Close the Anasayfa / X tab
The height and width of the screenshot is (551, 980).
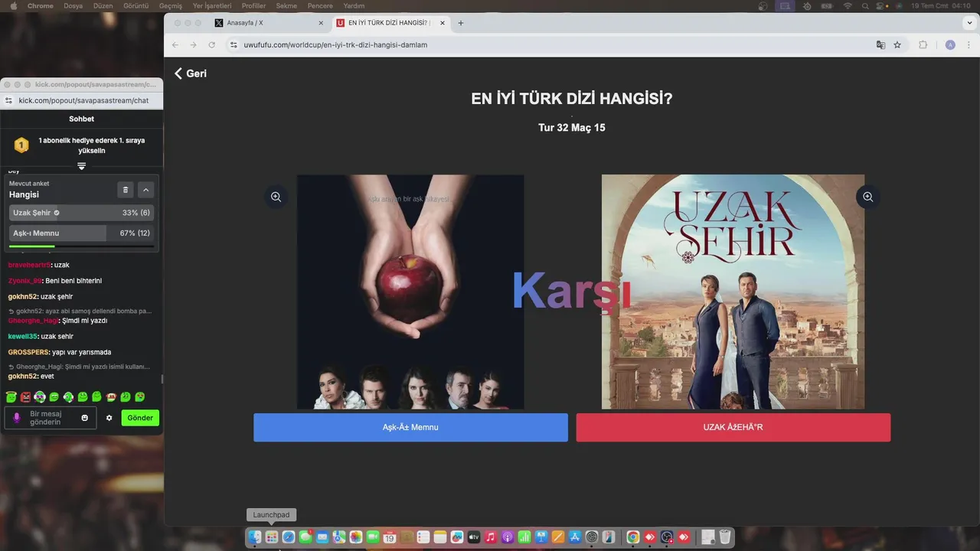pos(321,23)
